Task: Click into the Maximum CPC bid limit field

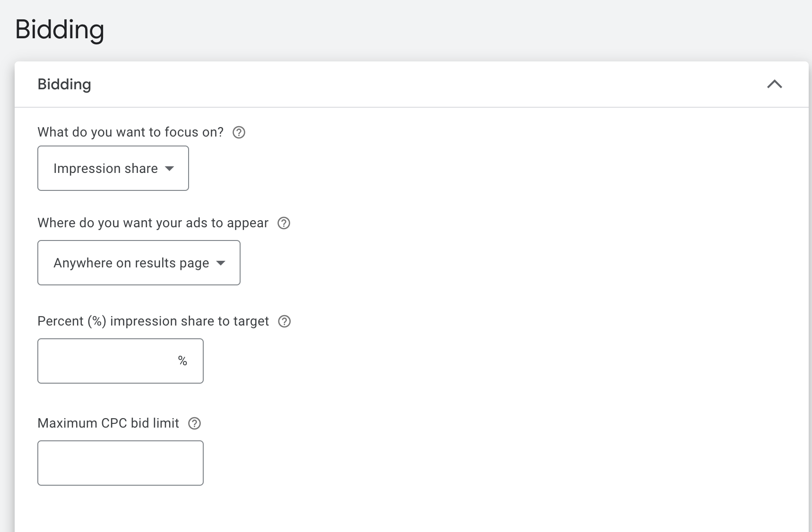Action: tap(120, 463)
